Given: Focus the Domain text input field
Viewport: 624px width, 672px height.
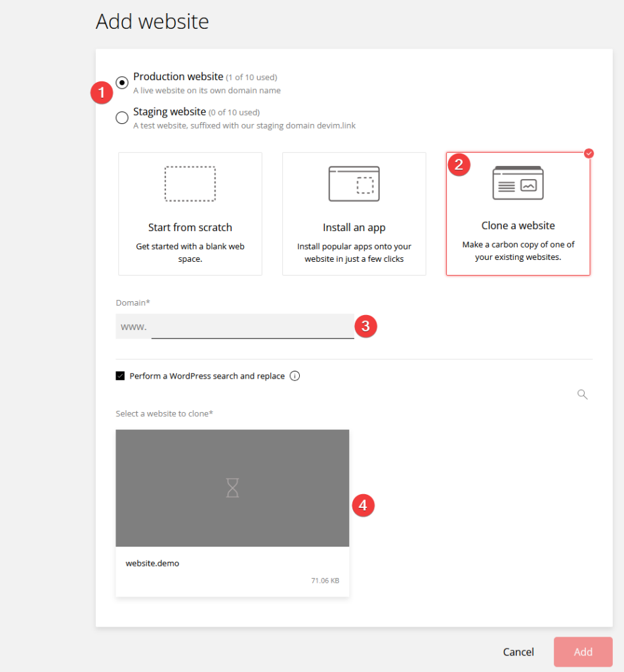Looking at the screenshot, I should (x=252, y=327).
